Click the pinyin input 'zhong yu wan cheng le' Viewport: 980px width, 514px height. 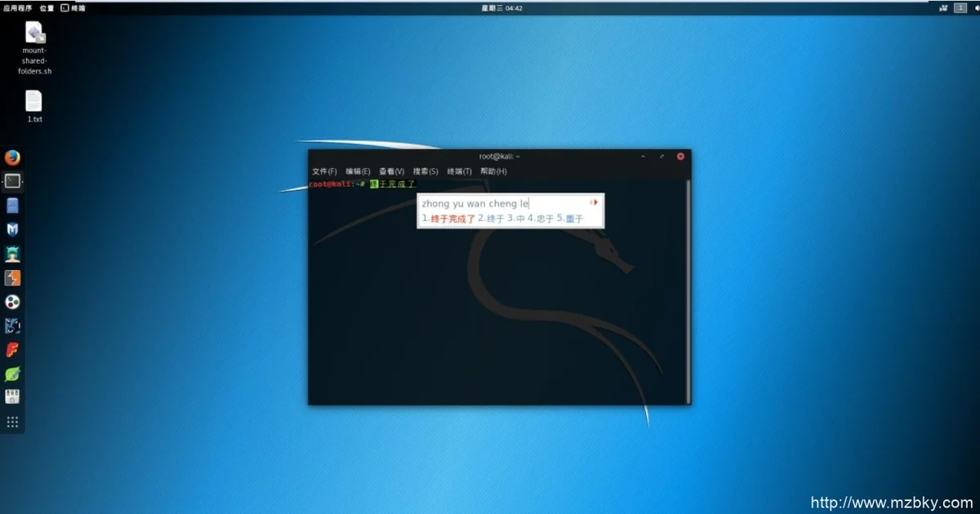coord(475,202)
